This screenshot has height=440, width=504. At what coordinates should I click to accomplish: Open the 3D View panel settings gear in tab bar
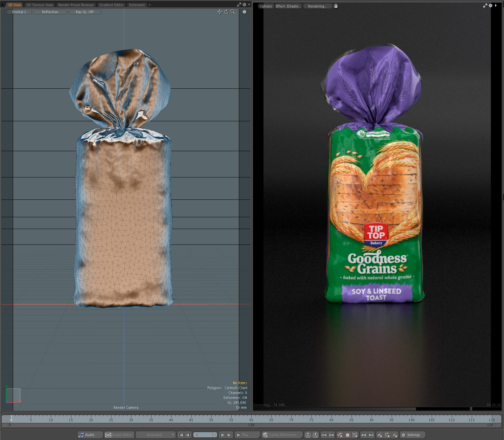coord(244,5)
